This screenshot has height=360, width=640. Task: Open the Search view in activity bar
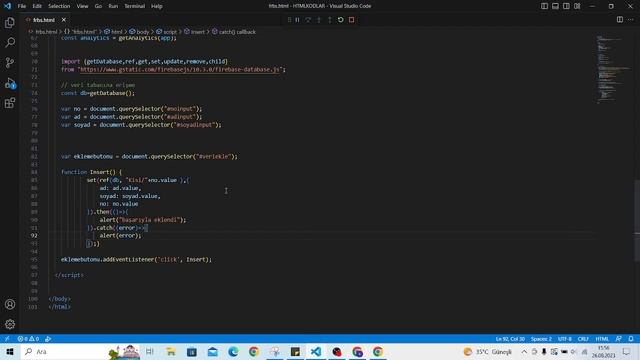[x=10, y=42]
